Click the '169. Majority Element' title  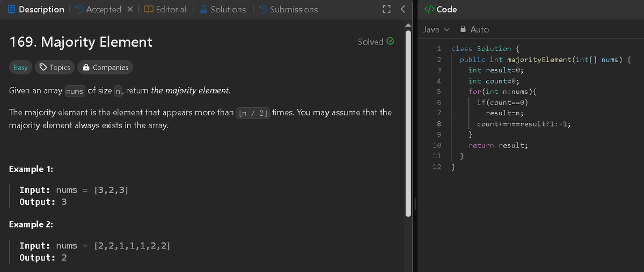tap(81, 42)
